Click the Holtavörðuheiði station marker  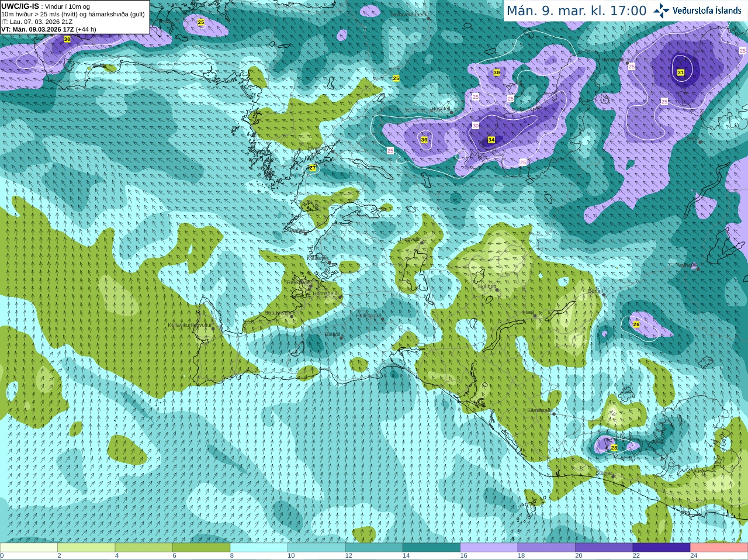pyautogui.click(x=428, y=18)
